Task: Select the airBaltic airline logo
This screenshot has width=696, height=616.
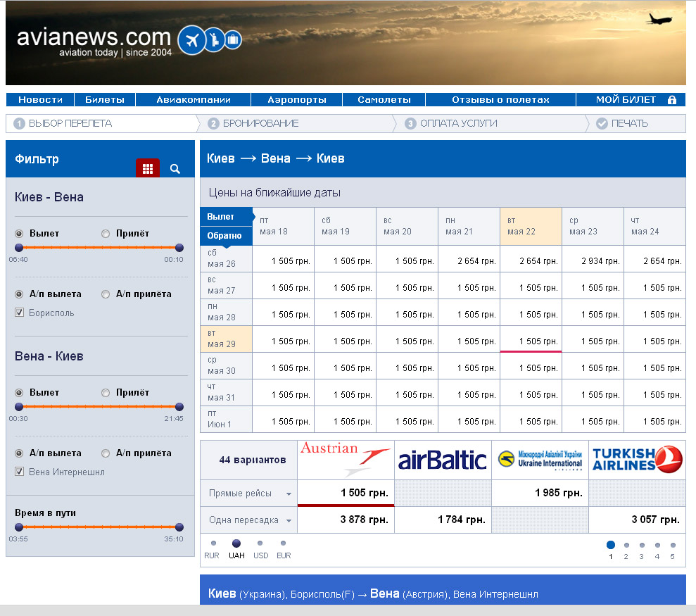Action: click(x=443, y=460)
